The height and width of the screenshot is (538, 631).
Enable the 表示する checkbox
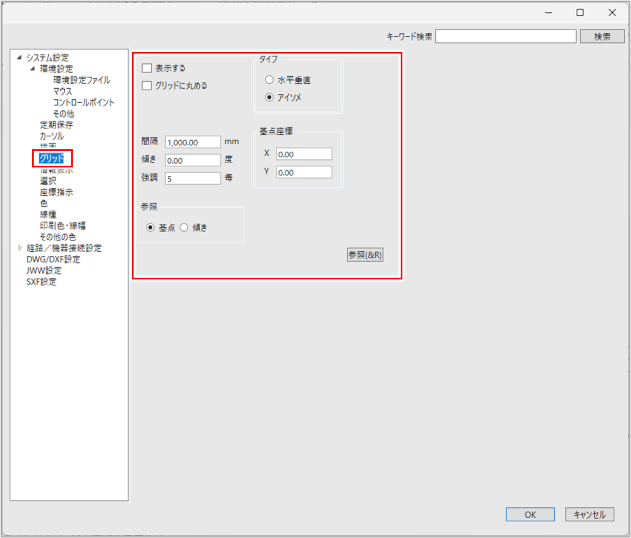147,68
